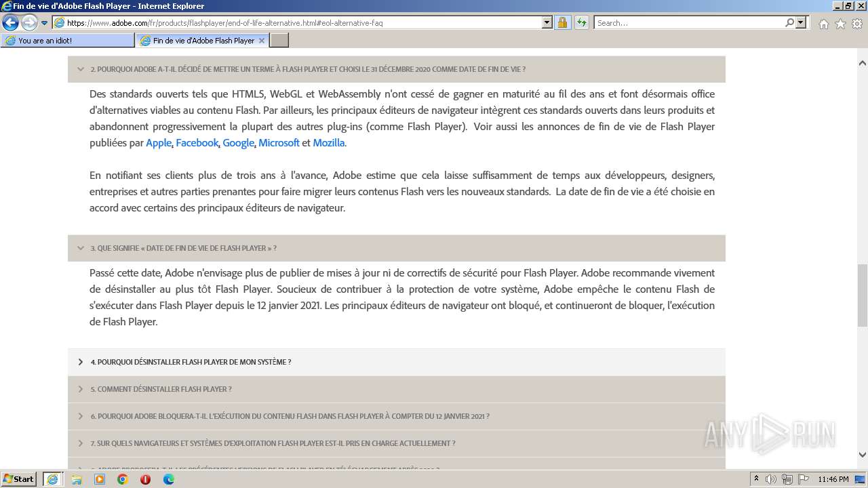Collapse question 2 Pourquoi Adobe a-t-il décidé
The height and width of the screenshot is (488, 868).
click(396, 69)
